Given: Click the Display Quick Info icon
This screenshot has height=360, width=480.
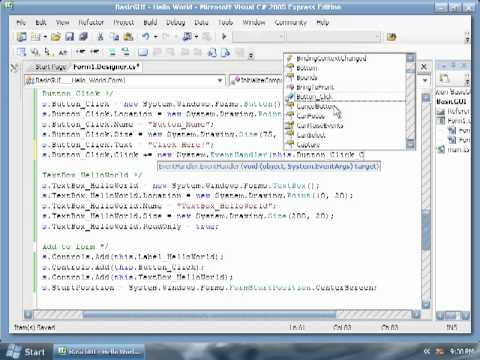Looking at the screenshot, I should coord(49,52).
